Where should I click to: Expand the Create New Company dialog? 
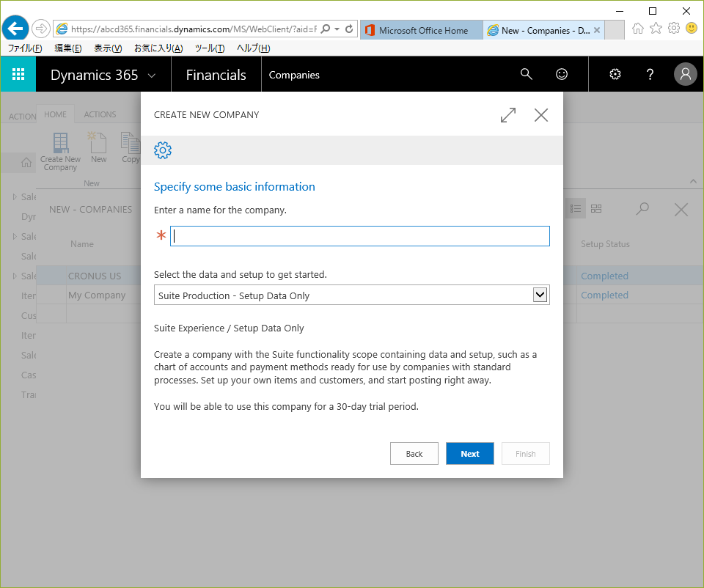point(508,115)
